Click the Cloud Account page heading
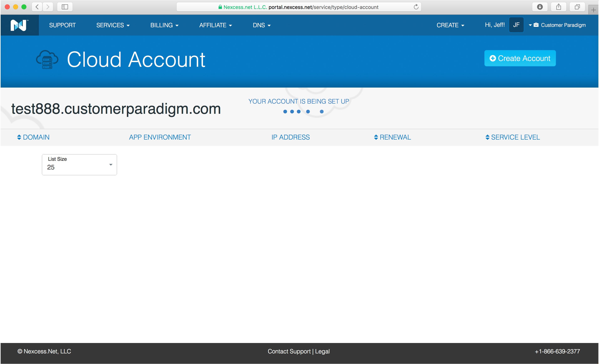 [x=136, y=59]
